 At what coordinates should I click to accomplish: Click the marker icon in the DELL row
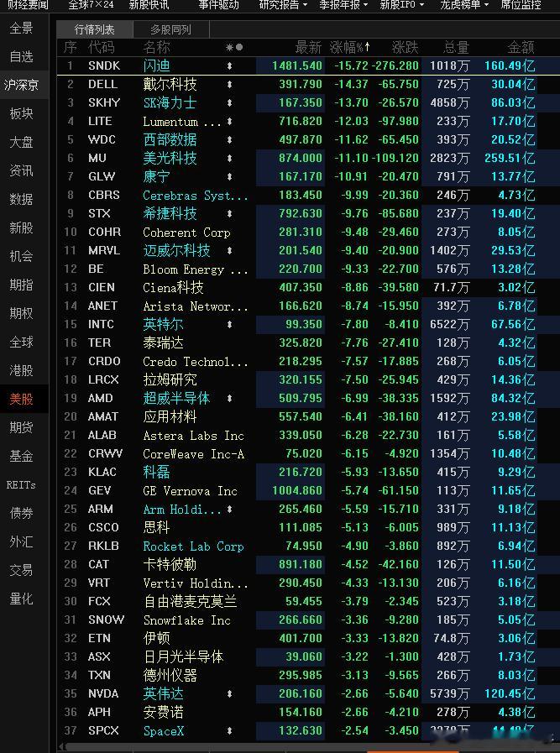[229, 85]
